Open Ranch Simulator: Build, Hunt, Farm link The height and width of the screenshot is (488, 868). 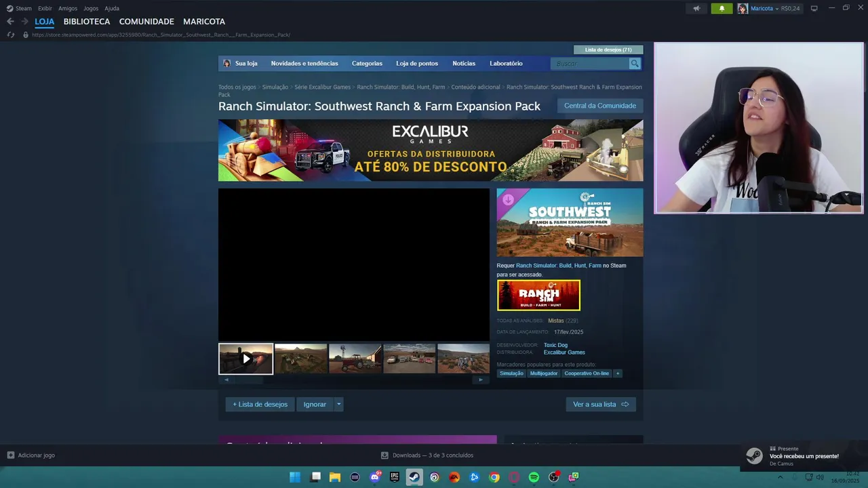tap(559, 266)
